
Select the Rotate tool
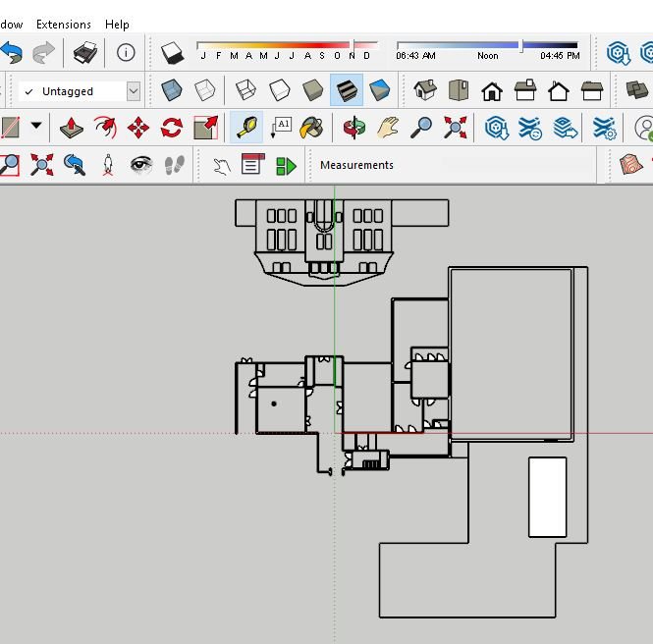172,128
